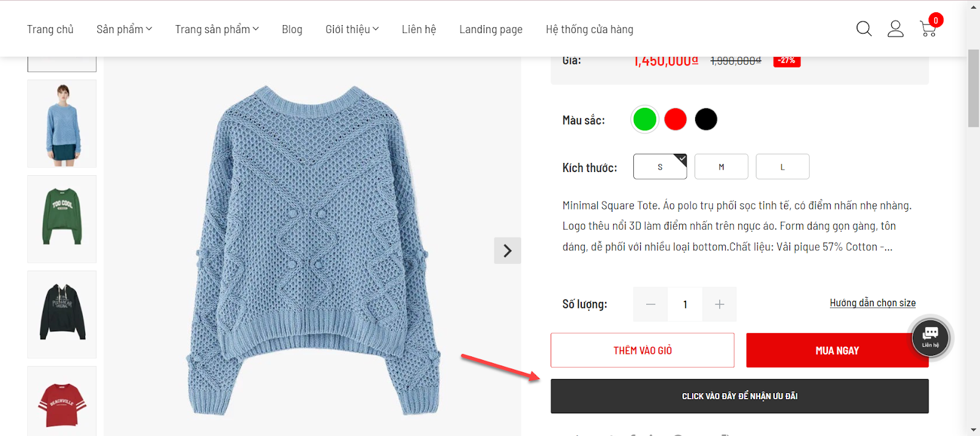Expand the Trang sản phẩm dropdown
980x436 pixels.
pos(217,29)
